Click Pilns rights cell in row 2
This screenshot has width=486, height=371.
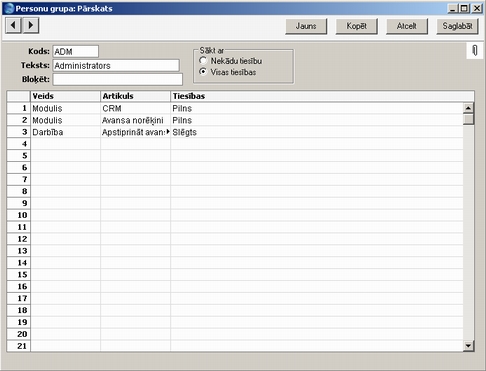317,120
